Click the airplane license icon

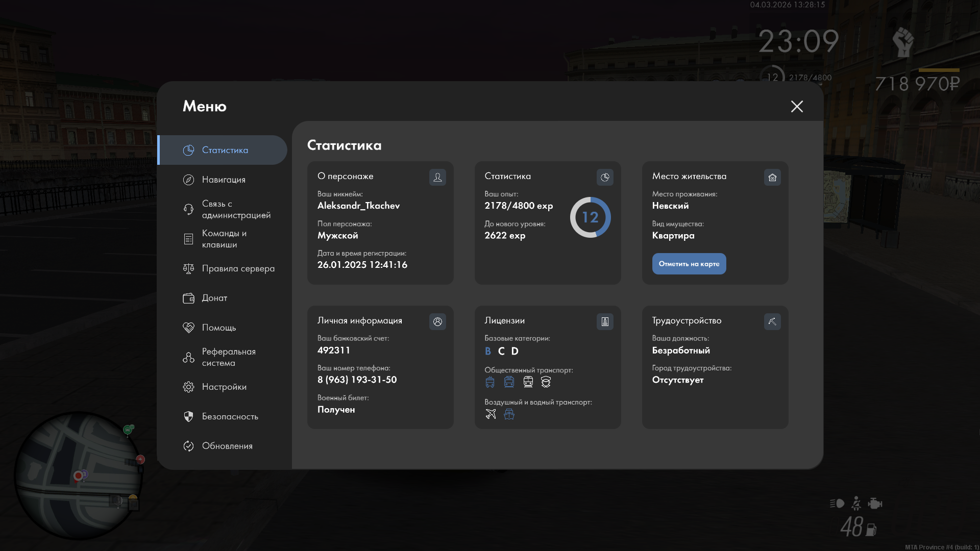[x=491, y=414]
